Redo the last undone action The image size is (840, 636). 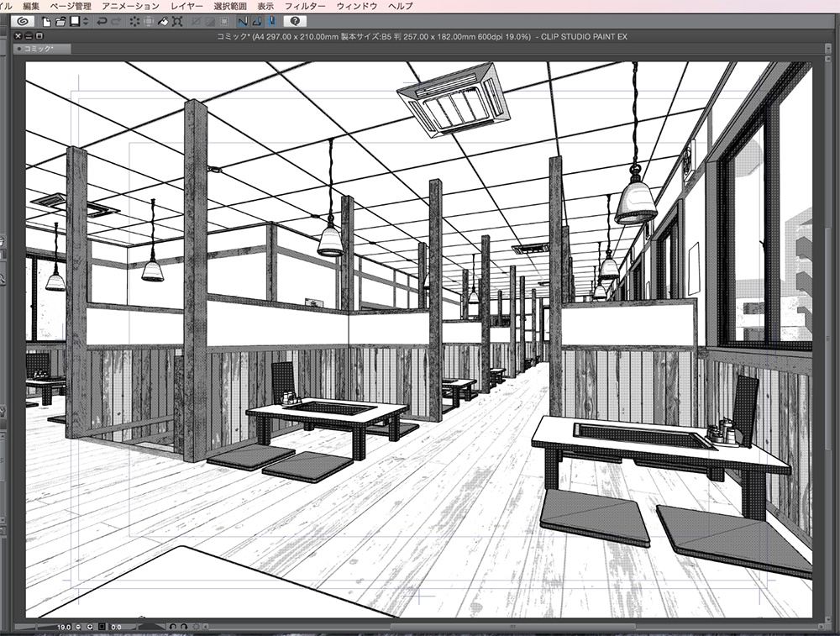[x=116, y=22]
